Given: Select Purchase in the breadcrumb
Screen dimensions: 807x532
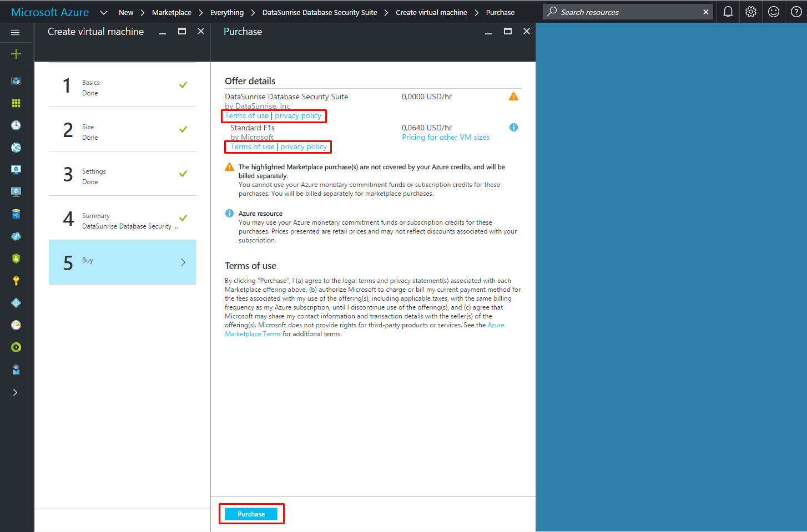Looking at the screenshot, I should pyautogui.click(x=500, y=12).
